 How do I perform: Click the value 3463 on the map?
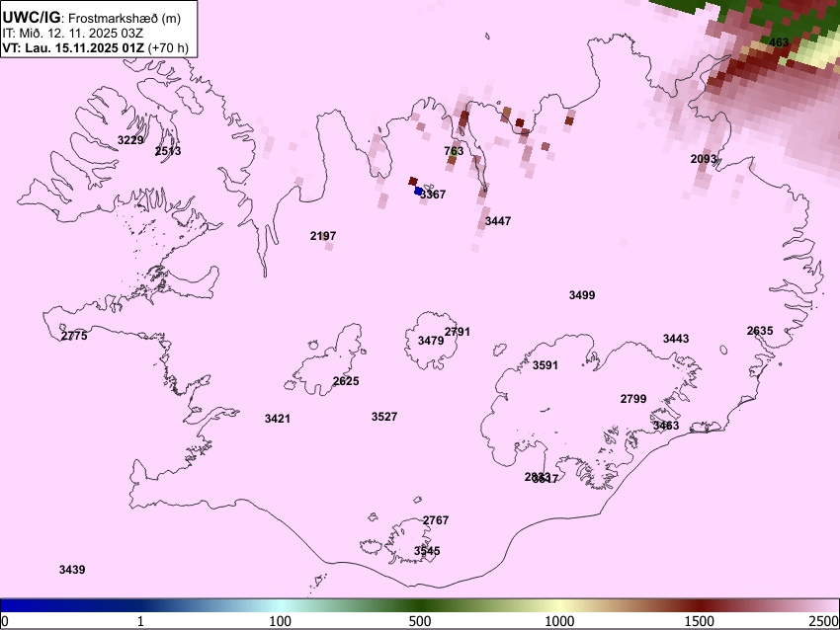pyautogui.click(x=666, y=426)
